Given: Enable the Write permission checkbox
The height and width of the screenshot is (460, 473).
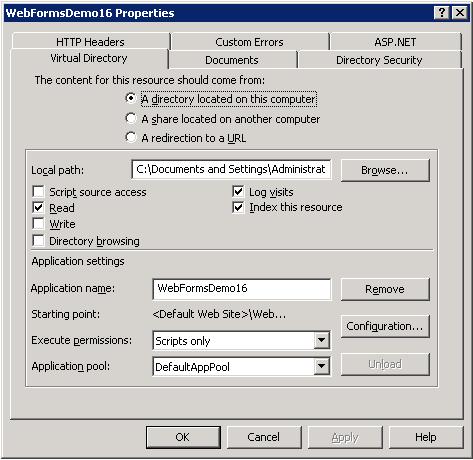Looking at the screenshot, I should [x=38, y=224].
